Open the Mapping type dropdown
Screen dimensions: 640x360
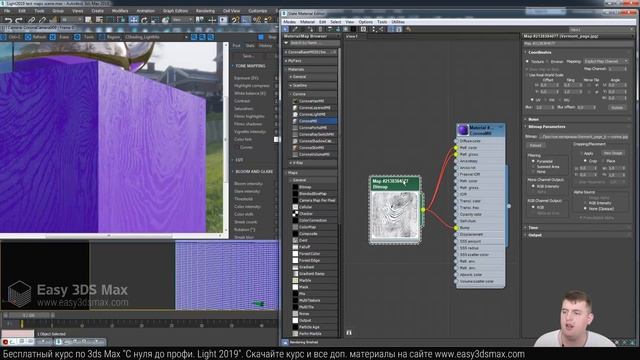[x=606, y=62]
